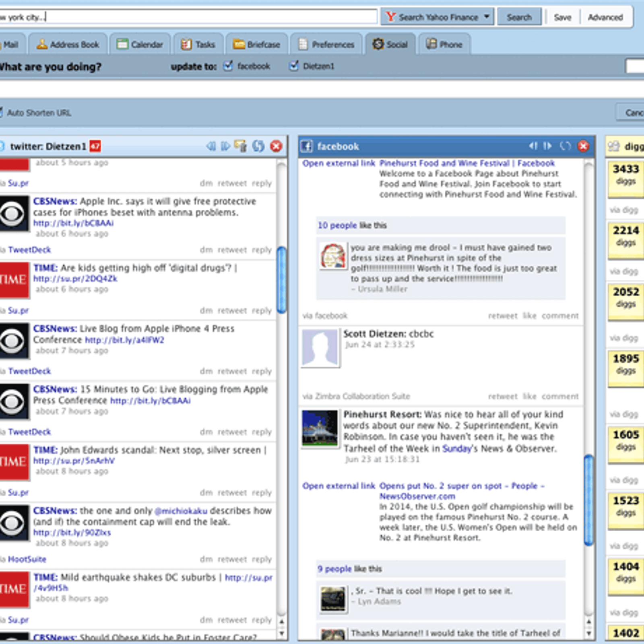
Task: Click '10 people' like this link
Action: pyautogui.click(x=337, y=225)
